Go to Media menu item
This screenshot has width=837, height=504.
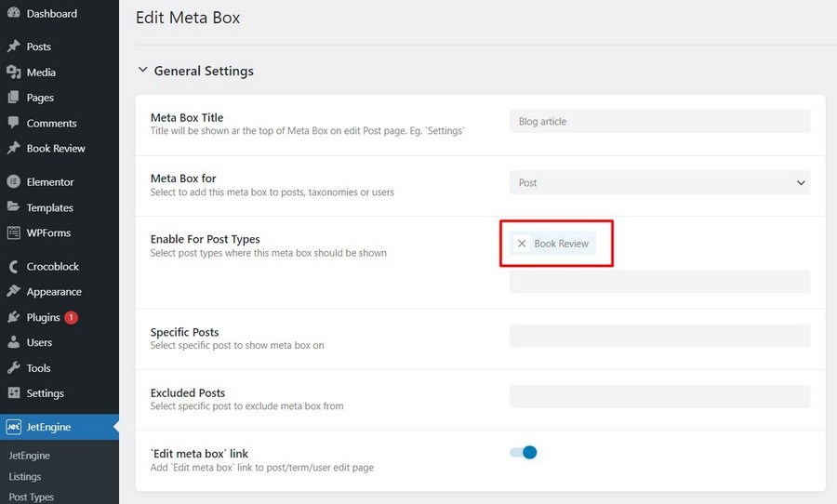41,73
